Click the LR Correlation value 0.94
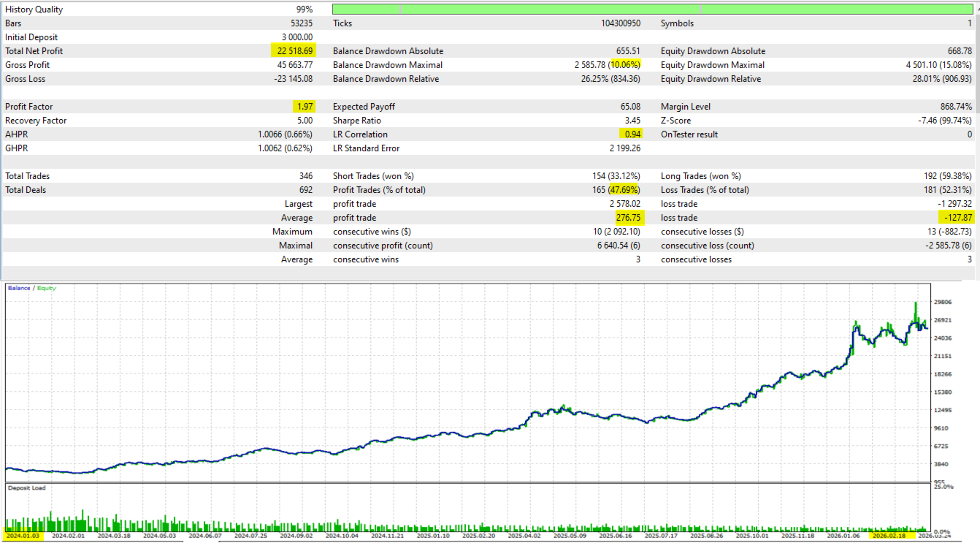 coord(632,134)
